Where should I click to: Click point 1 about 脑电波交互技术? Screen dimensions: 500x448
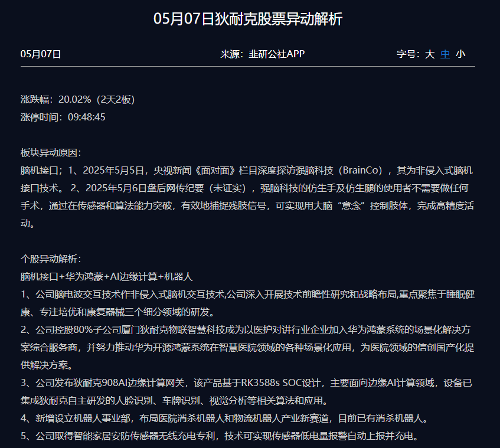(x=247, y=303)
